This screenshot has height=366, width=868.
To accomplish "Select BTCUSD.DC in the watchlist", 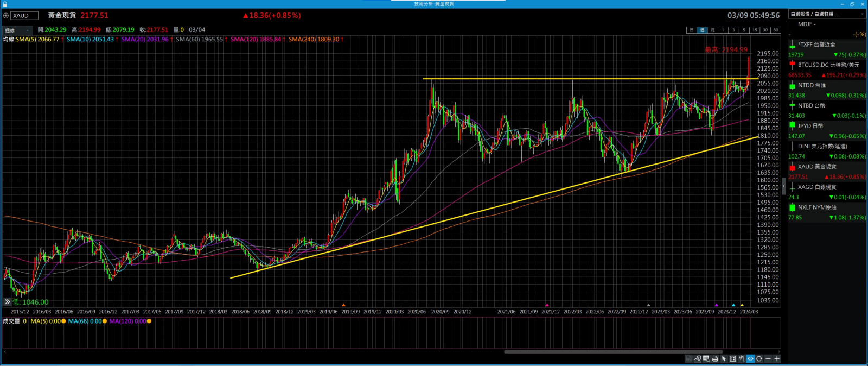I will pyautogui.click(x=827, y=65).
